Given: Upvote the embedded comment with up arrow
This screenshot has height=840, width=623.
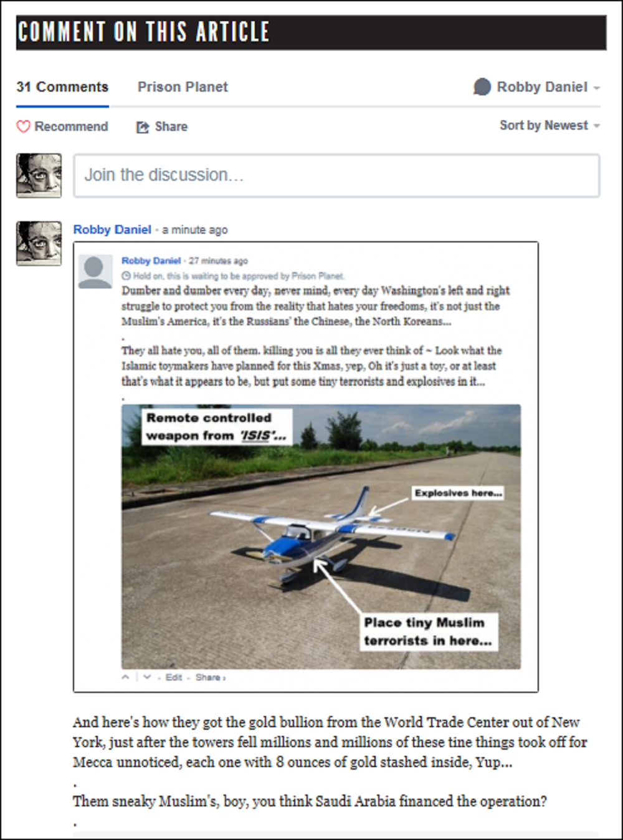Looking at the screenshot, I should point(126,677).
